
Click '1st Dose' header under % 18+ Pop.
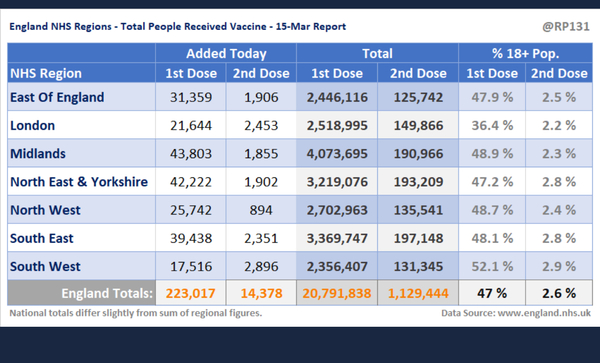pyautogui.click(x=492, y=73)
